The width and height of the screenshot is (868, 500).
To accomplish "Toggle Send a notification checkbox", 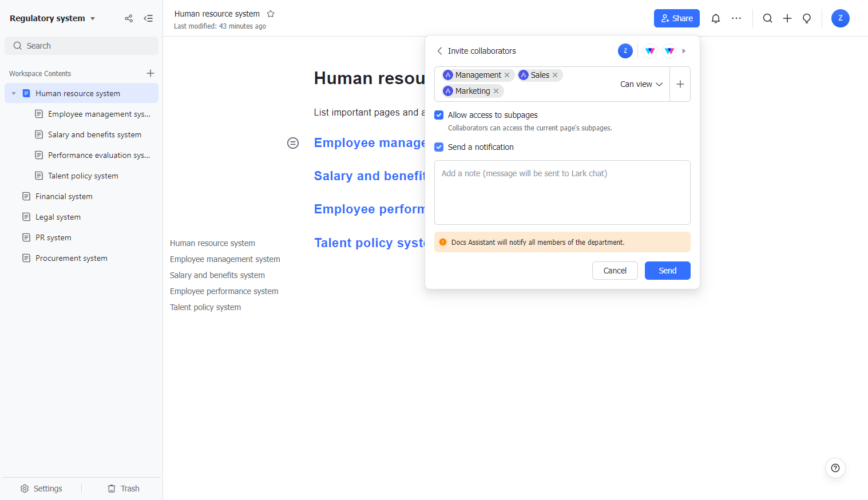I will (439, 147).
